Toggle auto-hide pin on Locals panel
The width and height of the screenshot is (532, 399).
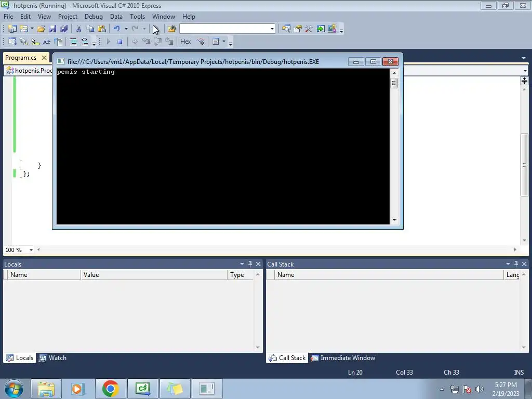(250, 264)
